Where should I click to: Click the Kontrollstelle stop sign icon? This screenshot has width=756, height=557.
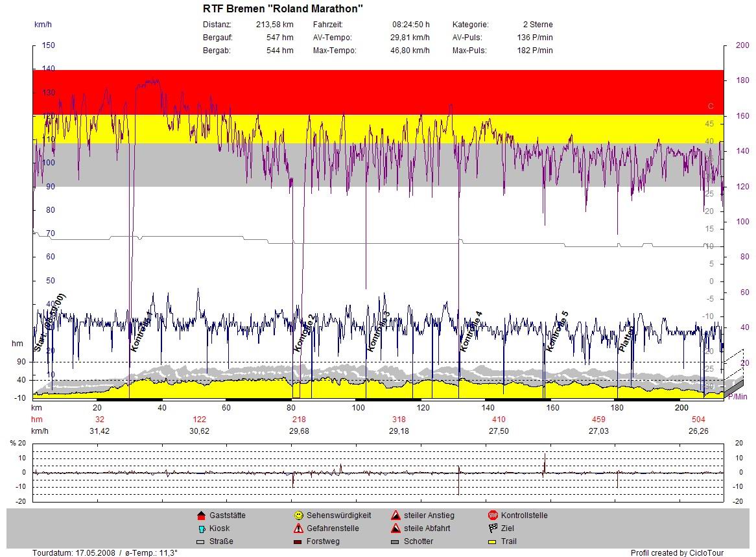pyautogui.click(x=492, y=516)
